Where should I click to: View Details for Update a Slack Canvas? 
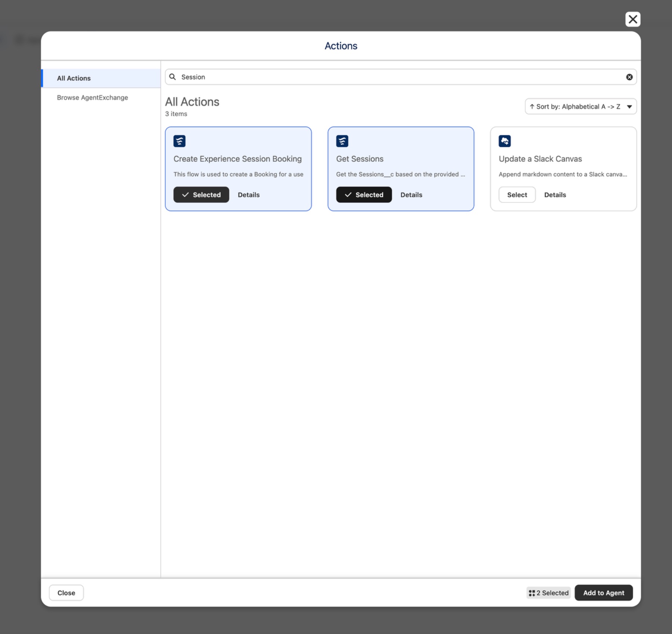[x=555, y=195]
